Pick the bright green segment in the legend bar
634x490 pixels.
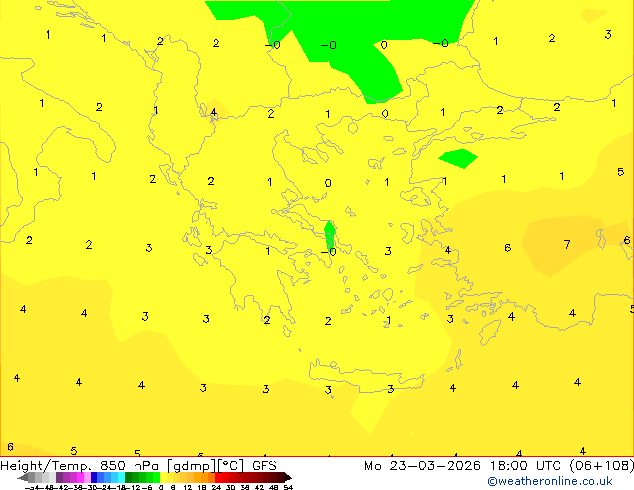coord(156,477)
